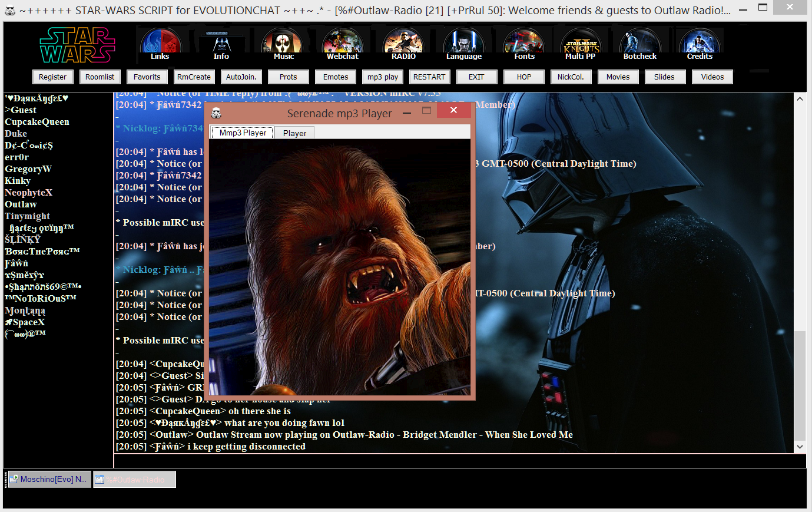The width and height of the screenshot is (812, 512).
Task: Select the Moschino[Evo] switchbar entry
Action: (x=49, y=479)
